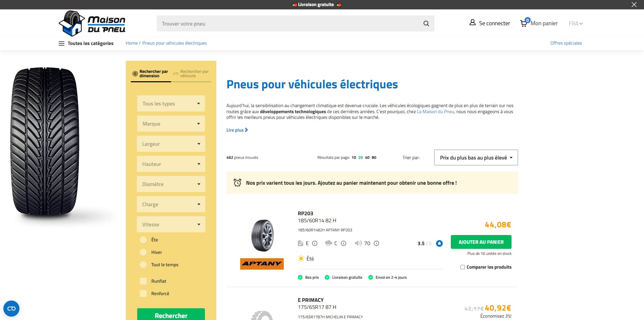Click the Home breadcrumb link
Screen dimensions: 644x320
coord(131,43)
